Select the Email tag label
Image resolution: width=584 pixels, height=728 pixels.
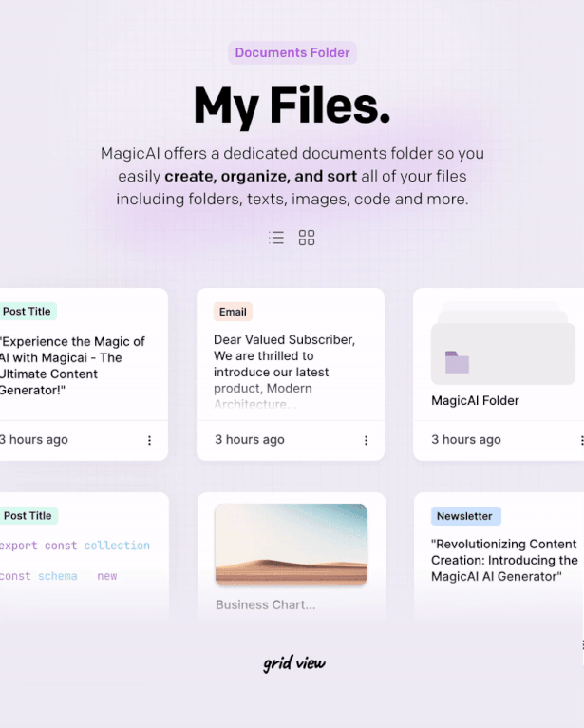click(233, 312)
